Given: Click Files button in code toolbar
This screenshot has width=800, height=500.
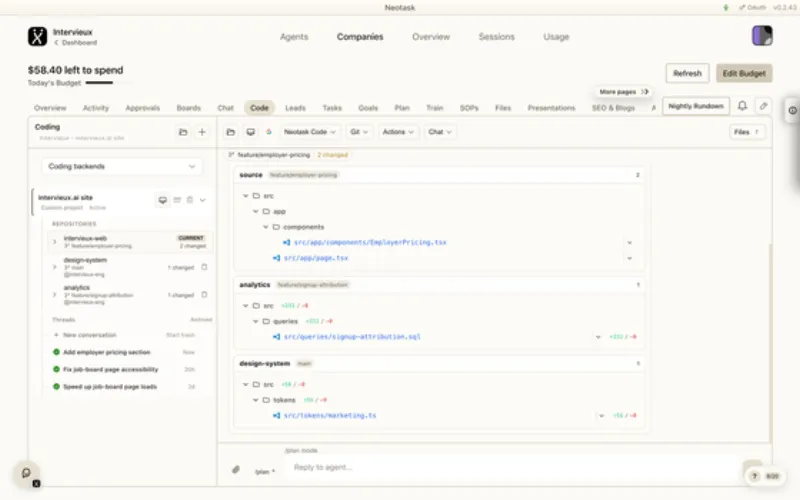Looking at the screenshot, I should click(x=747, y=132).
